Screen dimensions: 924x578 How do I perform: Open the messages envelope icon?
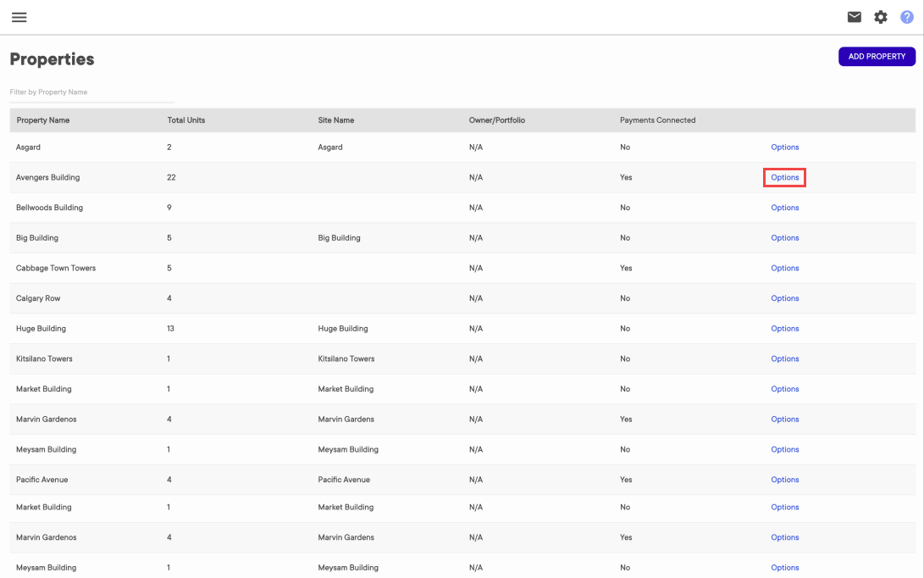tap(854, 16)
